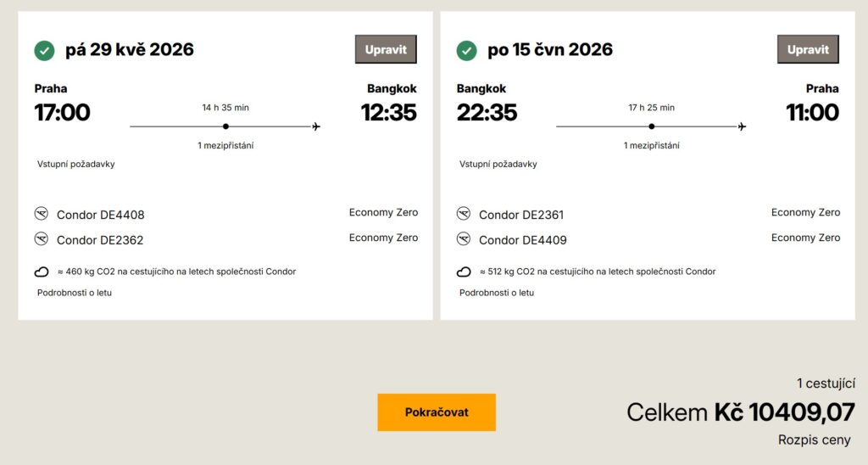
Task: Expand Podrobnosti o letu for return flight
Action: click(x=497, y=293)
